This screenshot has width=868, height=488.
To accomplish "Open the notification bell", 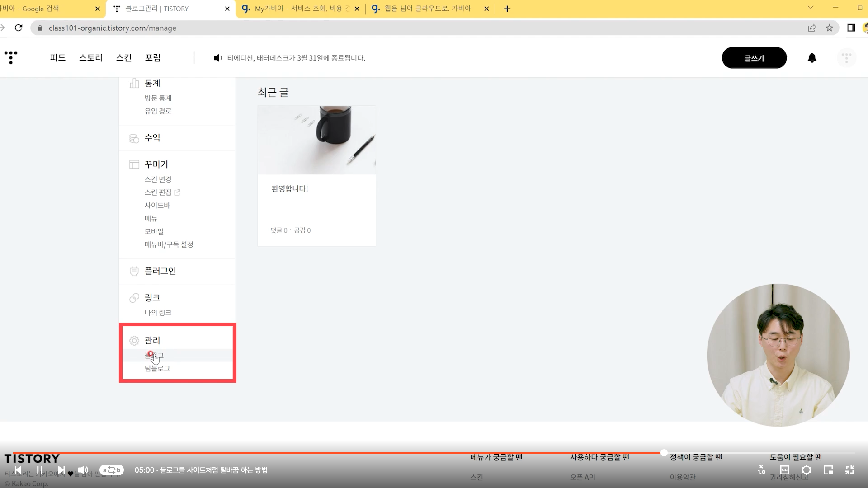I will click(812, 58).
